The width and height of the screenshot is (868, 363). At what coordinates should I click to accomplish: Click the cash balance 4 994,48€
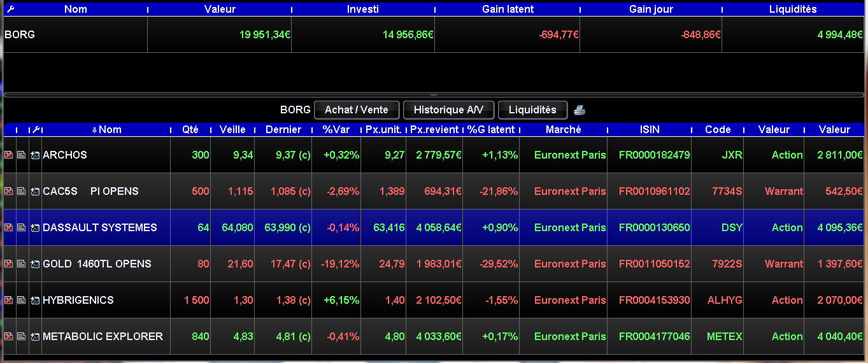[840, 34]
